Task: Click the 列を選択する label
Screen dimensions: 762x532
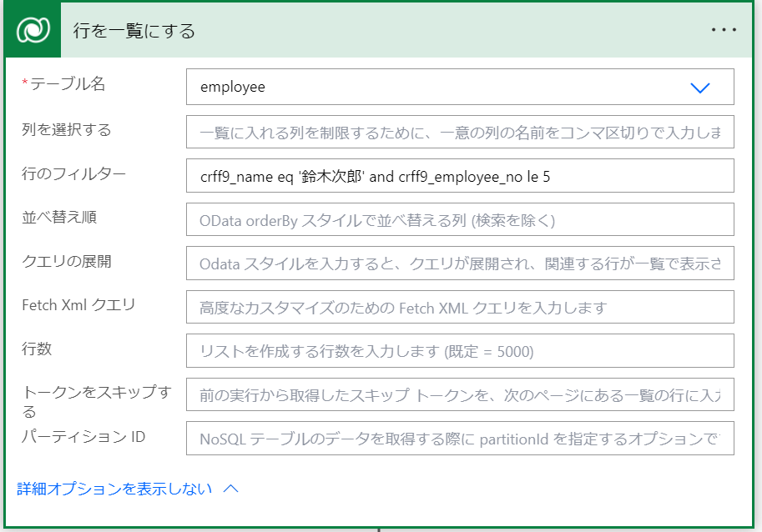Action: click(67, 129)
